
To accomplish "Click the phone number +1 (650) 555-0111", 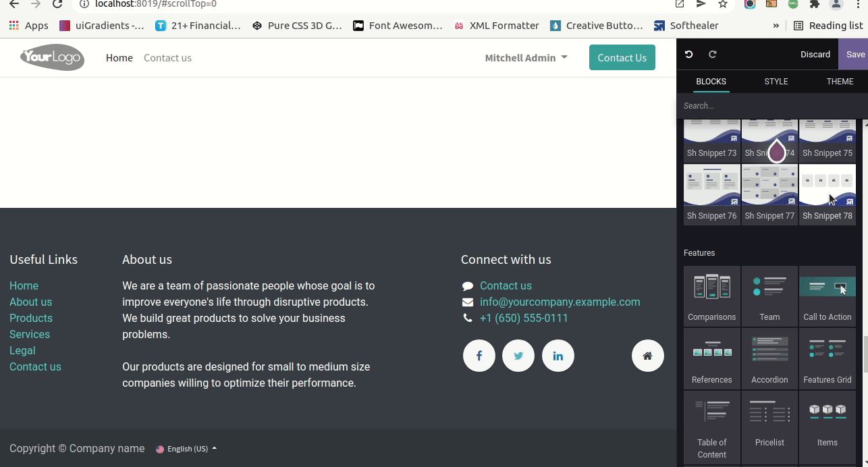I will click(x=524, y=318).
